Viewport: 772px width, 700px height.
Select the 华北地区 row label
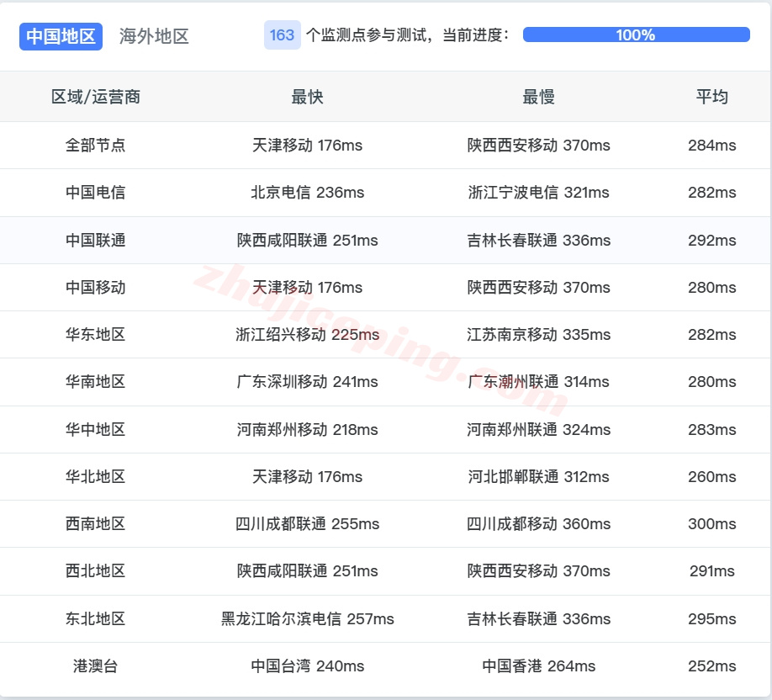click(96, 477)
